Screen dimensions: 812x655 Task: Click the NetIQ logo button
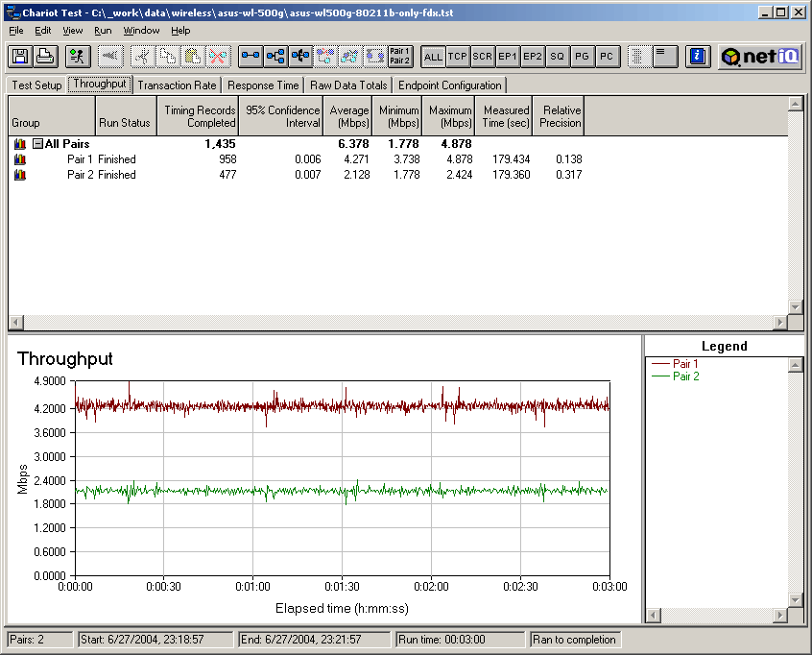[x=761, y=57]
